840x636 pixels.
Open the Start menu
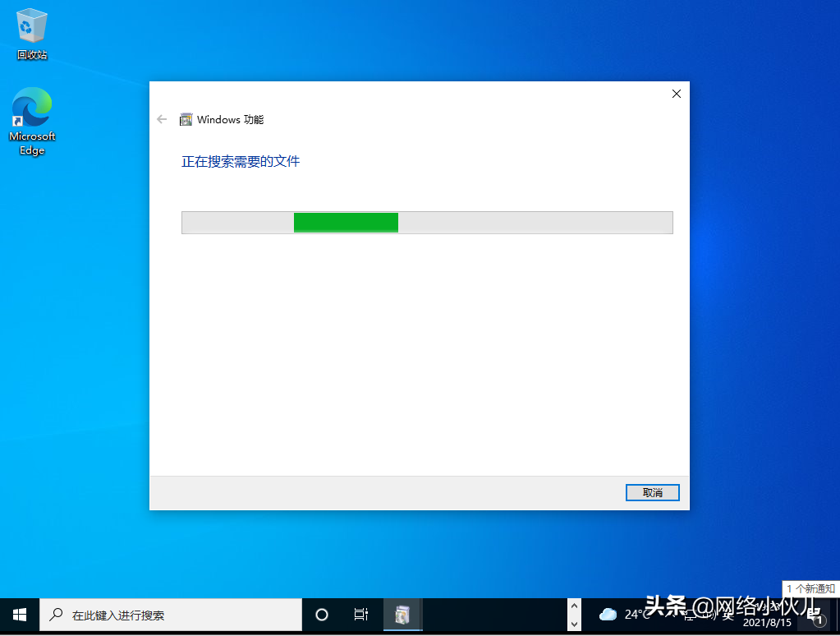pos(18,614)
